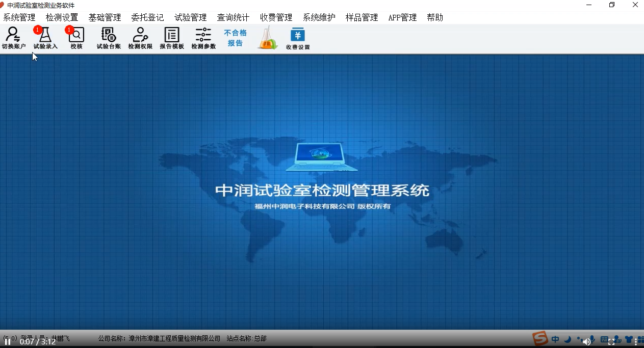The image size is (644, 348).
Task: Minimize the application window
Action: click(x=588, y=5)
